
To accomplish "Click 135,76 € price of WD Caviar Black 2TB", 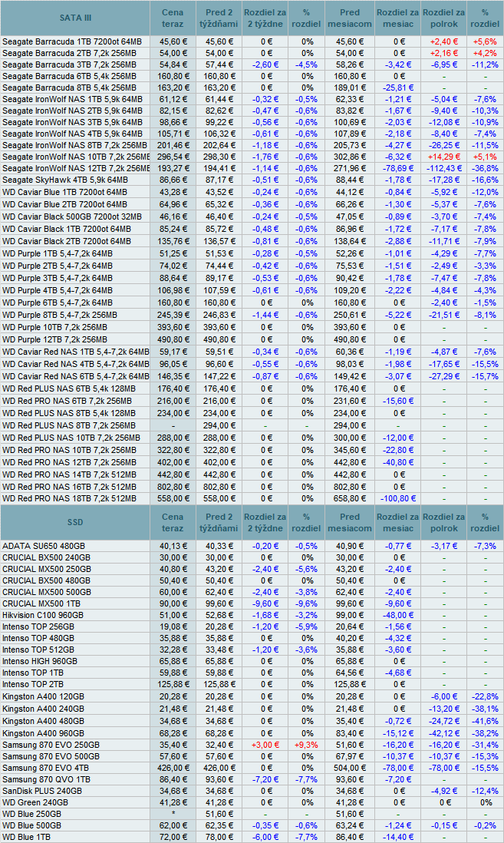I will click(173, 241).
